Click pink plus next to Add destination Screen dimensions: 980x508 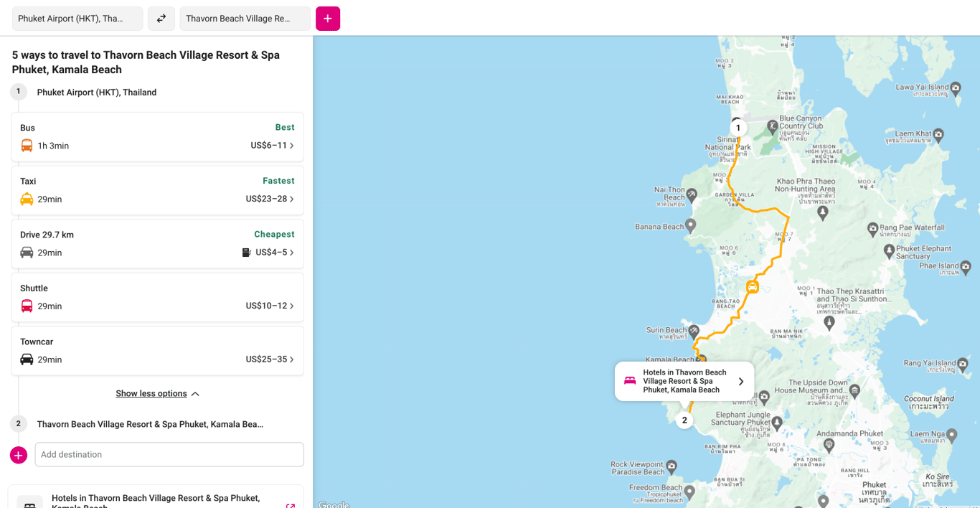pos(19,455)
